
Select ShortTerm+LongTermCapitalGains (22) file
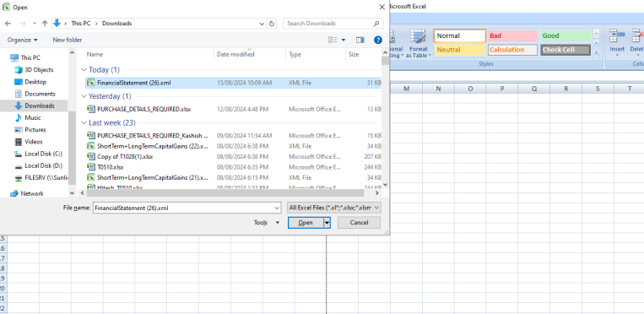coord(233,146)
